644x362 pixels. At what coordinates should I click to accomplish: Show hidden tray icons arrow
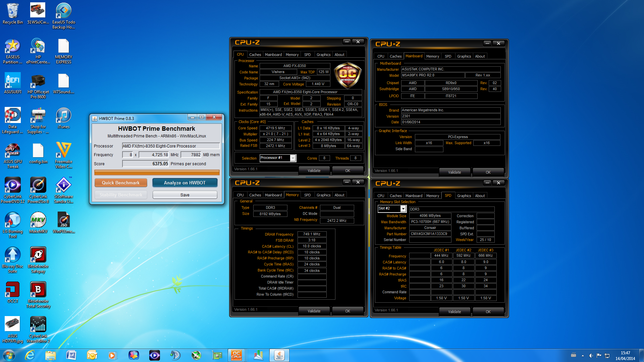coord(583,356)
